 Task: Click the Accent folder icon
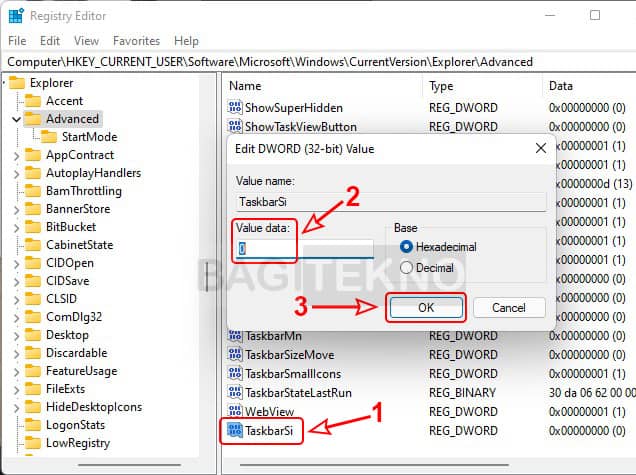click(33, 101)
